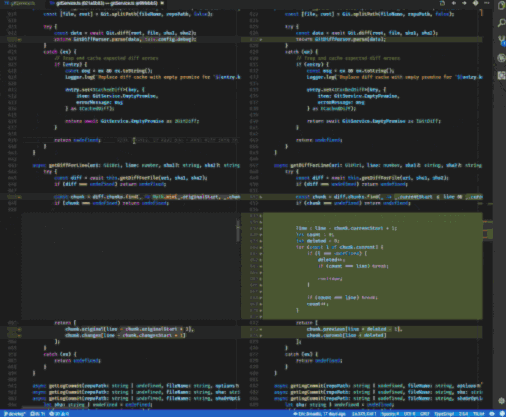Open the Search view in activity bar
506x417 pixels.
pyautogui.click(x=501, y=23)
